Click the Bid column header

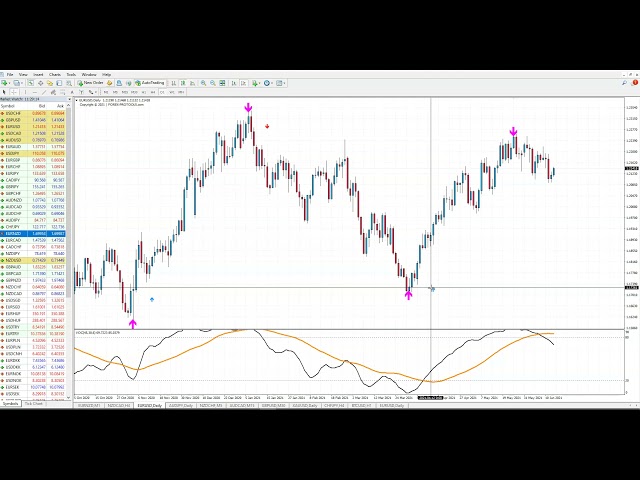point(41,104)
